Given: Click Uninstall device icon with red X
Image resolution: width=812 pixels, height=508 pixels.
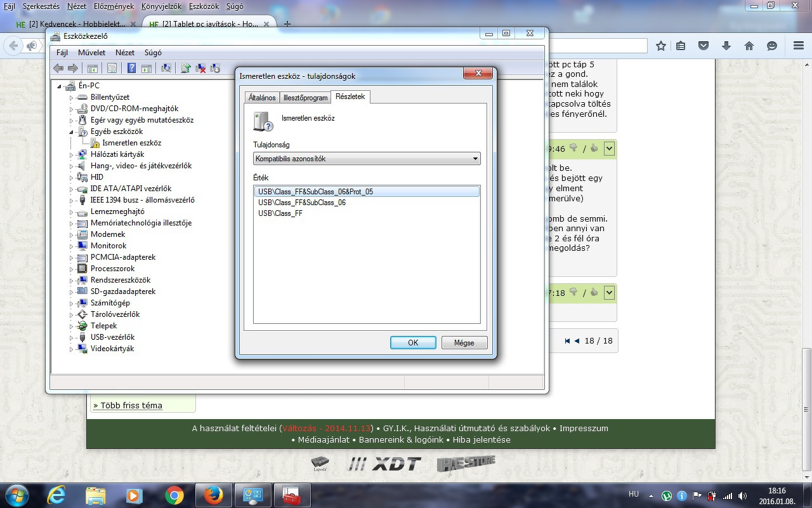Looking at the screenshot, I should [x=200, y=68].
